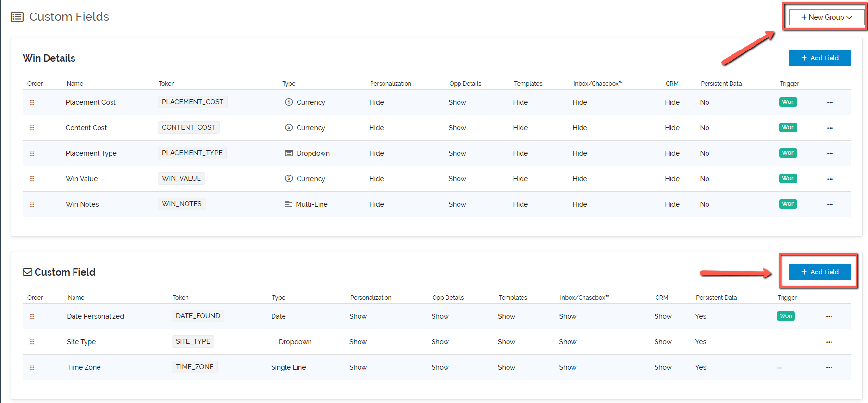Click the currency icon in Placement Cost row
This screenshot has height=403, width=868.
pos(289,102)
